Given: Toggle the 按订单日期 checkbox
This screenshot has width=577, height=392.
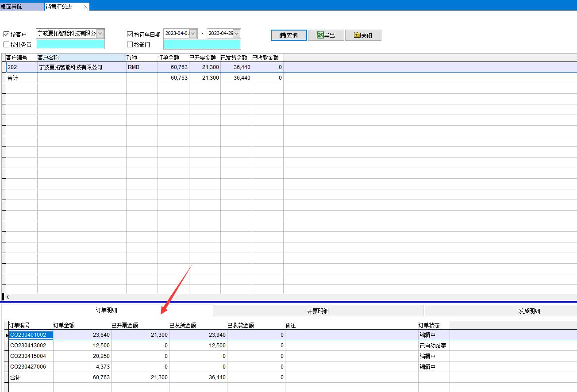Looking at the screenshot, I should 130,35.
